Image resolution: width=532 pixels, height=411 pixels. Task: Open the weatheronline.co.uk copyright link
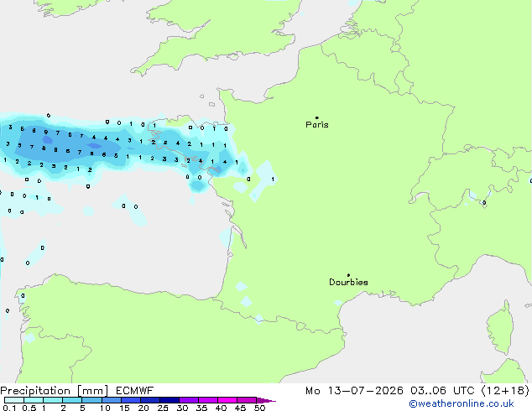(461, 403)
